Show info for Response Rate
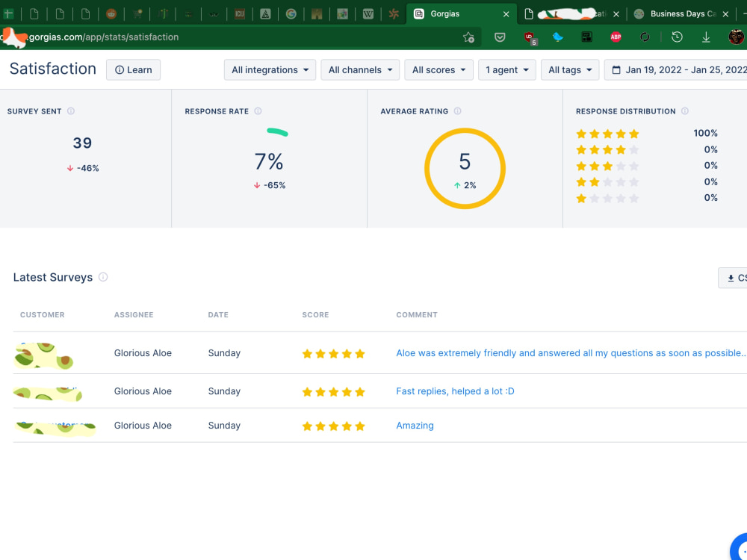This screenshot has width=747, height=560. tap(258, 111)
